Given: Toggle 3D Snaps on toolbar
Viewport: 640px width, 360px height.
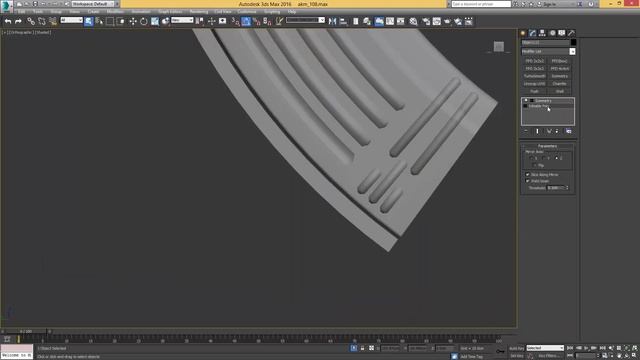Looking at the screenshot, I should tap(235, 21).
